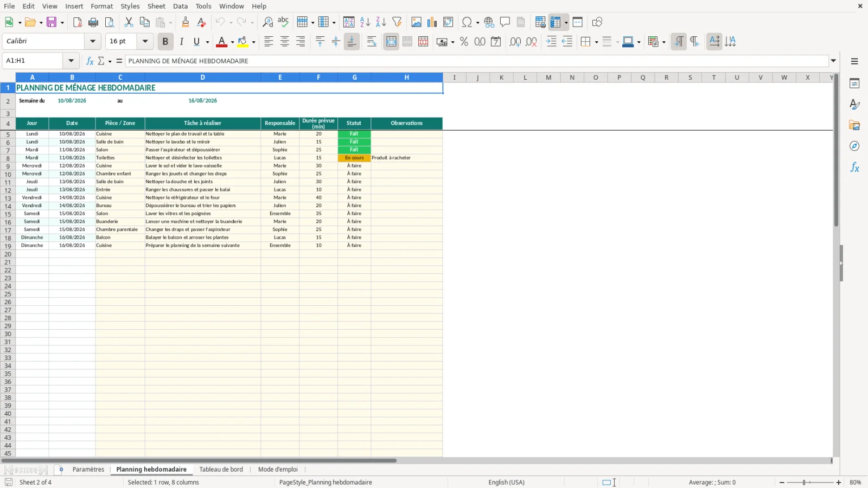Switch to the Paramètres sheet tab
This screenshot has height=488, width=868.
click(x=88, y=470)
